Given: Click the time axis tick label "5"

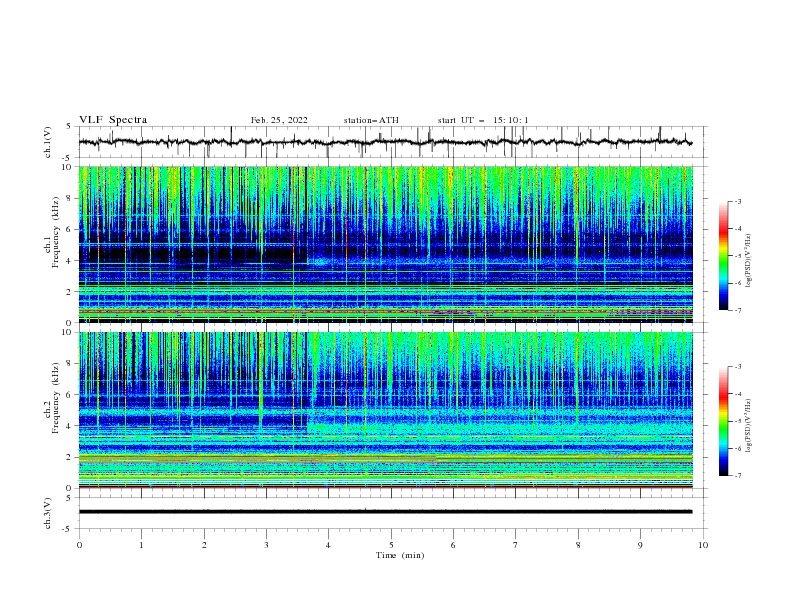Looking at the screenshot, I should [x=391, y=545].
